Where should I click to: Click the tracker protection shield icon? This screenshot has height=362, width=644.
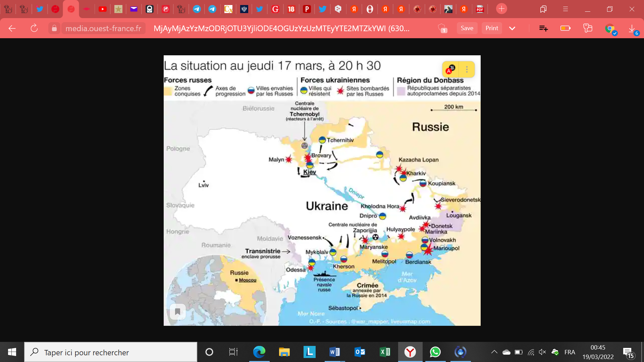442,28
